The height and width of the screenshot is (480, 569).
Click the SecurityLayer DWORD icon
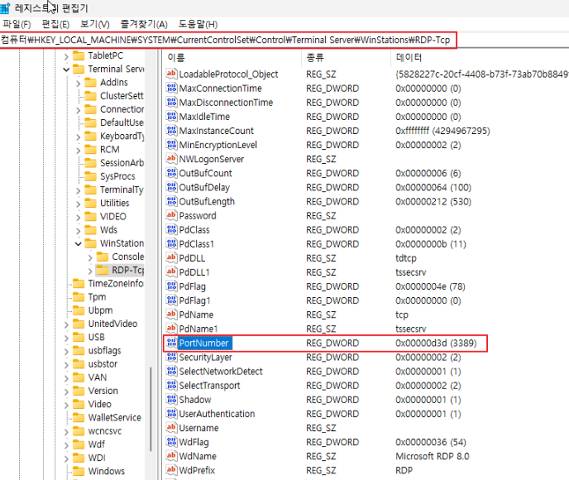pyautogui.click(x=171, y=357)
